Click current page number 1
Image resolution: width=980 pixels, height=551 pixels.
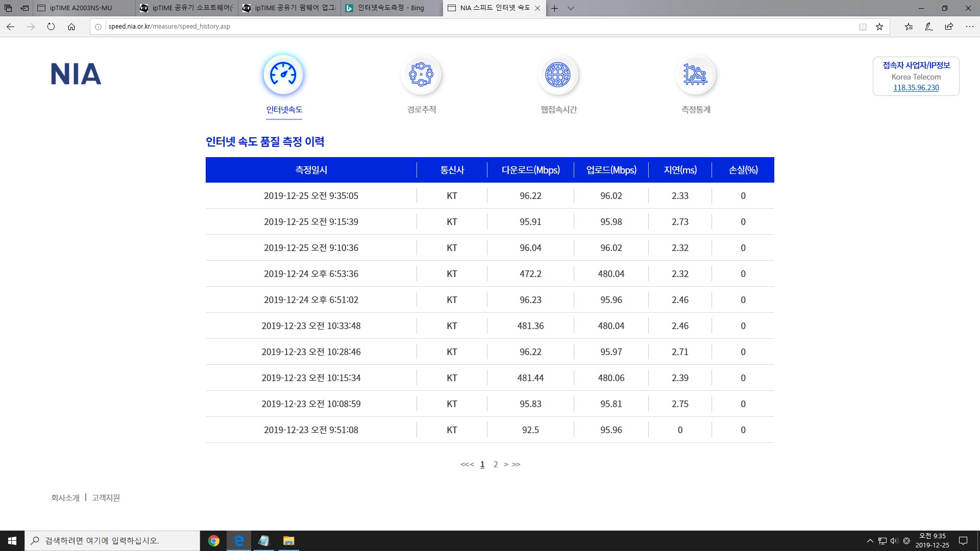click(x=482, y=464)
